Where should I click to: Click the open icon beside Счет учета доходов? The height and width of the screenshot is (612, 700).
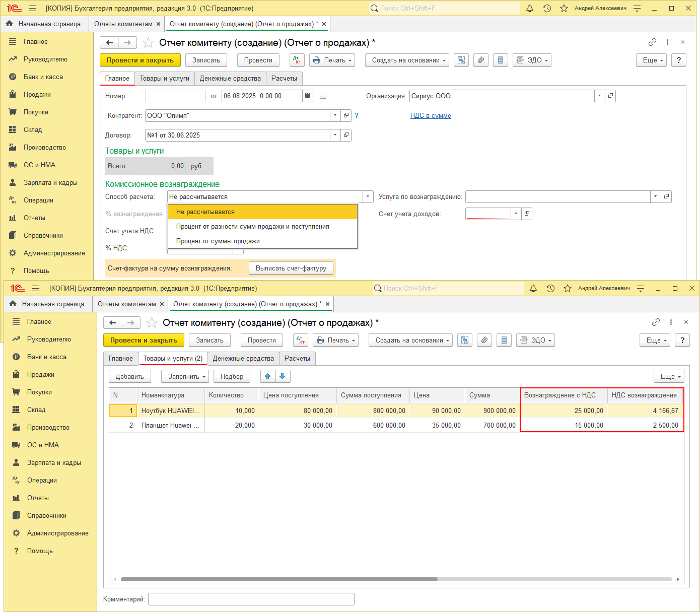[x=527, y=214]
